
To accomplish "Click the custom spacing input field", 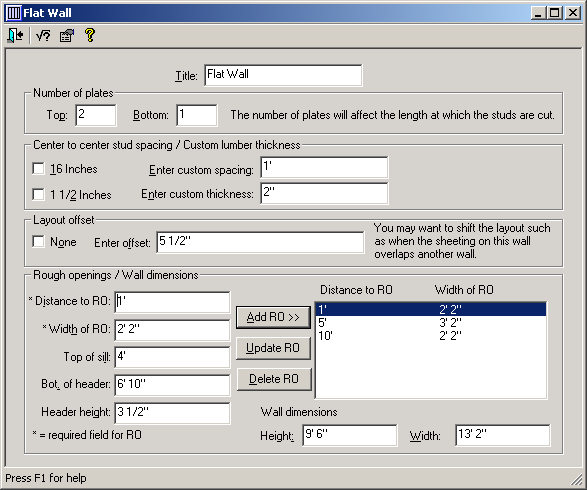I will (324, 167).
